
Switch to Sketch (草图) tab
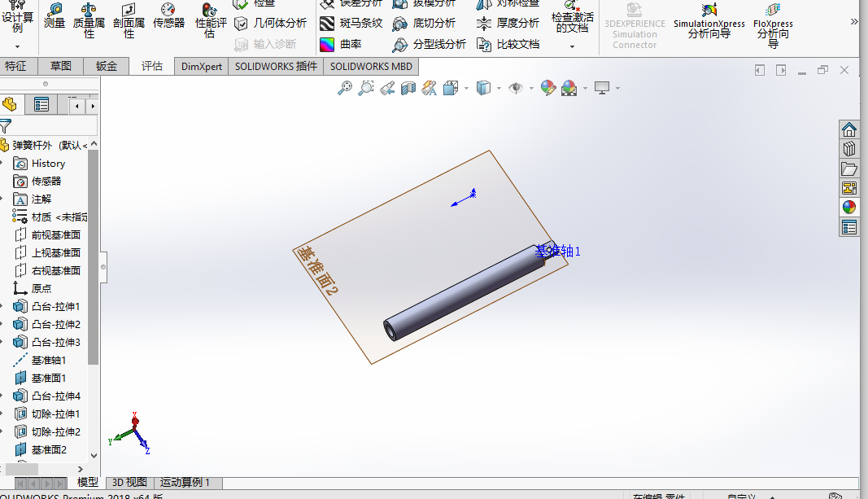(x=61, y=67)
